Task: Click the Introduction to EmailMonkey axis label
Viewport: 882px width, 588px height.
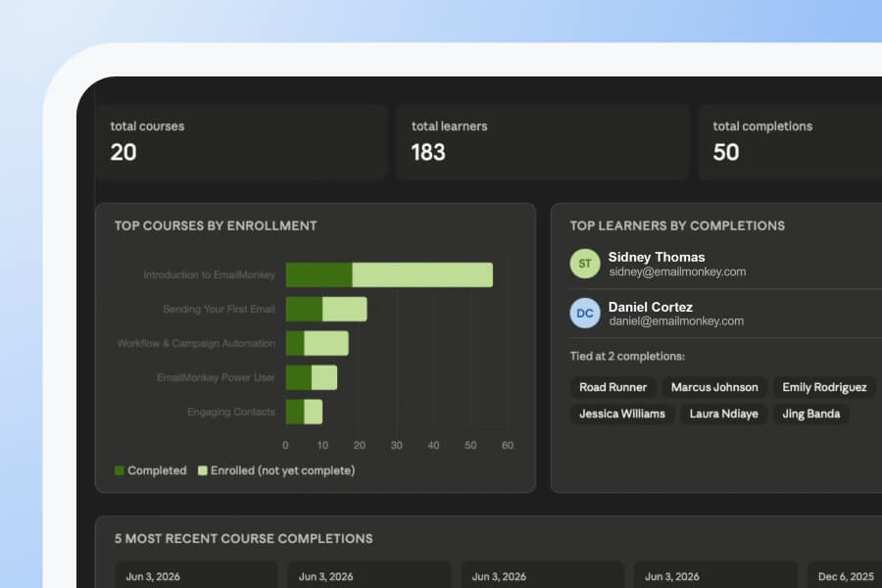Action: (210, 274)
